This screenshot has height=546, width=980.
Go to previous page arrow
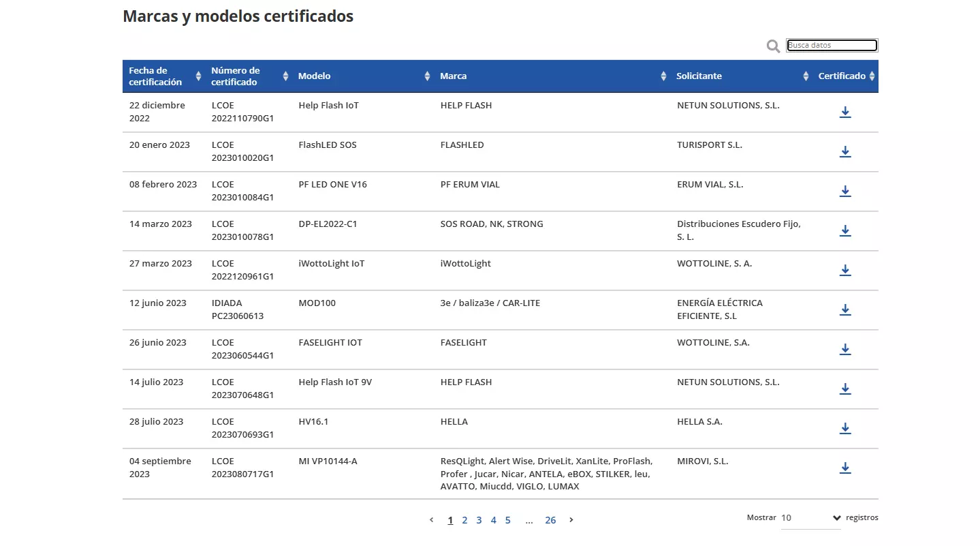click(431, 520)
